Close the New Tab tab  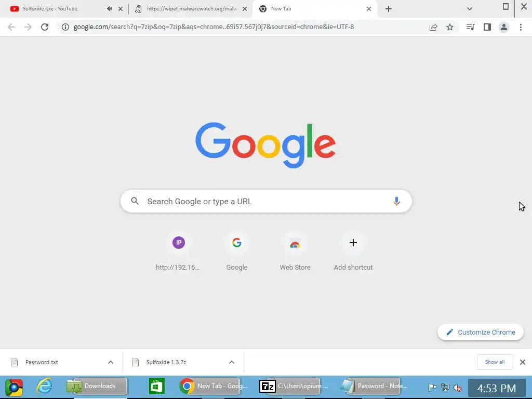[369, 9]
